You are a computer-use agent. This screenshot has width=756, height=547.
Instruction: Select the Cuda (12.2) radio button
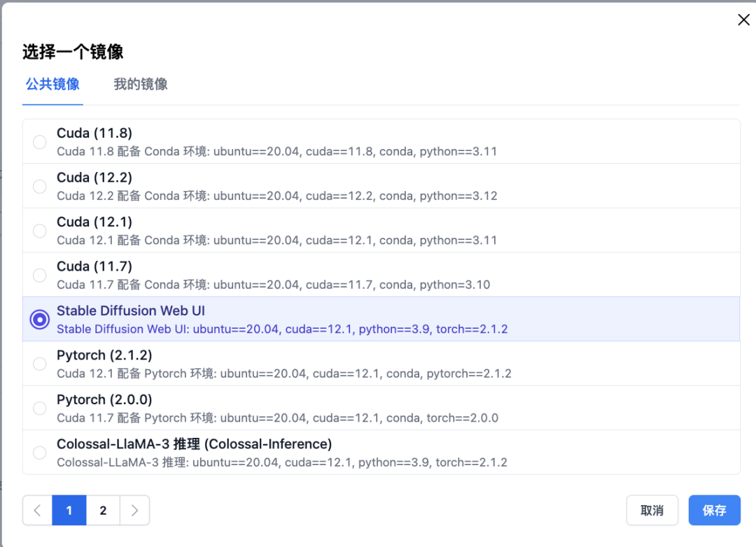pos(39,187)
